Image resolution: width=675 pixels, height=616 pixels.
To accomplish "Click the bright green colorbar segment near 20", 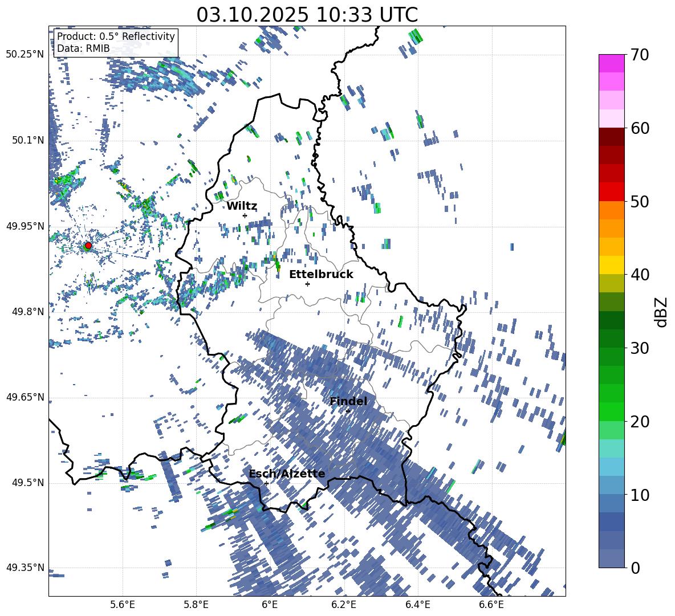I will [611, 411].
